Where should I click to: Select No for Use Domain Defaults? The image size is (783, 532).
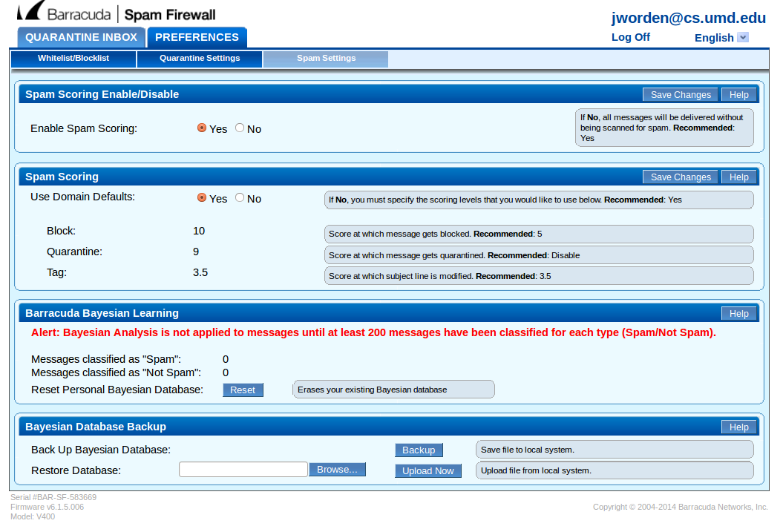pos(240,197)
